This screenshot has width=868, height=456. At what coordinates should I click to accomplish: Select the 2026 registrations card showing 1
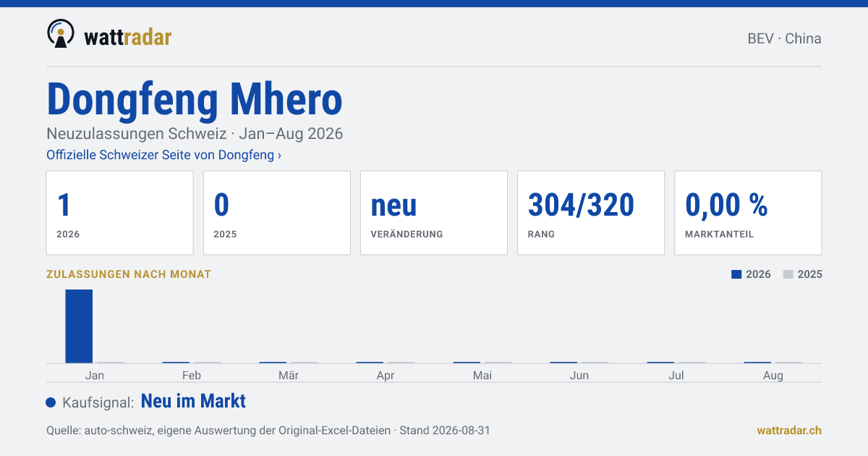pyautogui.click(x=120, y=213)
